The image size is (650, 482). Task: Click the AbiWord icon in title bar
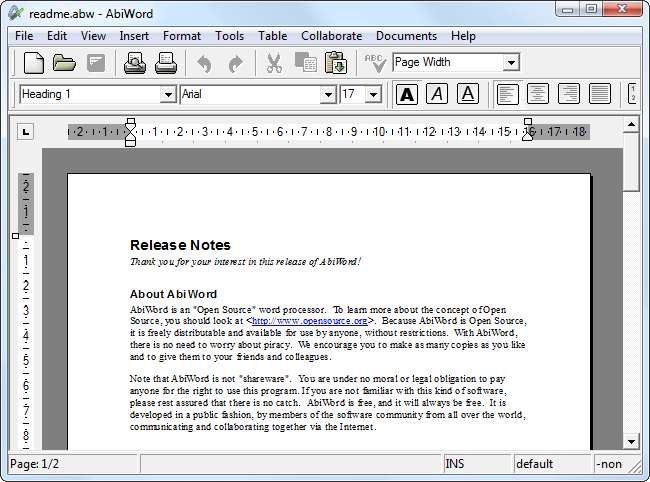tap(17, 14)
